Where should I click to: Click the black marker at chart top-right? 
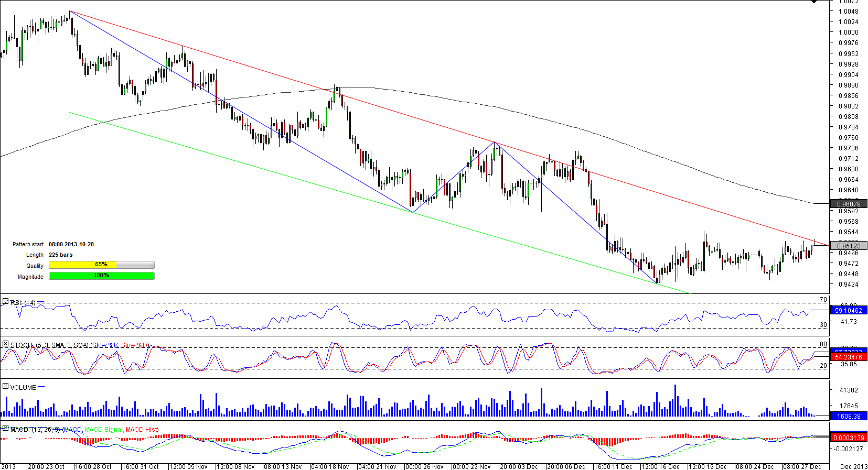(x=814, y=2)
